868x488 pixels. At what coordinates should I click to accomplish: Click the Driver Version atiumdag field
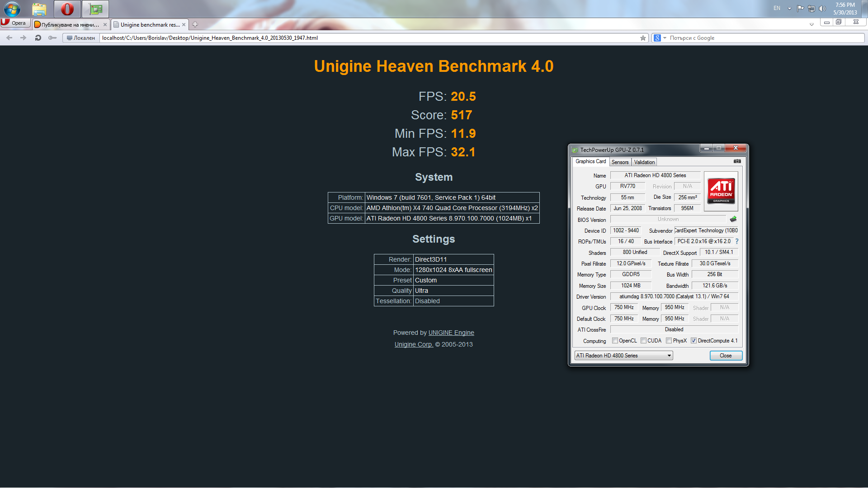click(x=674, y=296)
